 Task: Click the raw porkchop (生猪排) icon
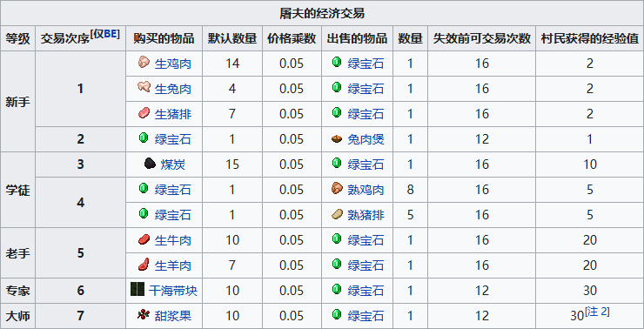[144, 113]
